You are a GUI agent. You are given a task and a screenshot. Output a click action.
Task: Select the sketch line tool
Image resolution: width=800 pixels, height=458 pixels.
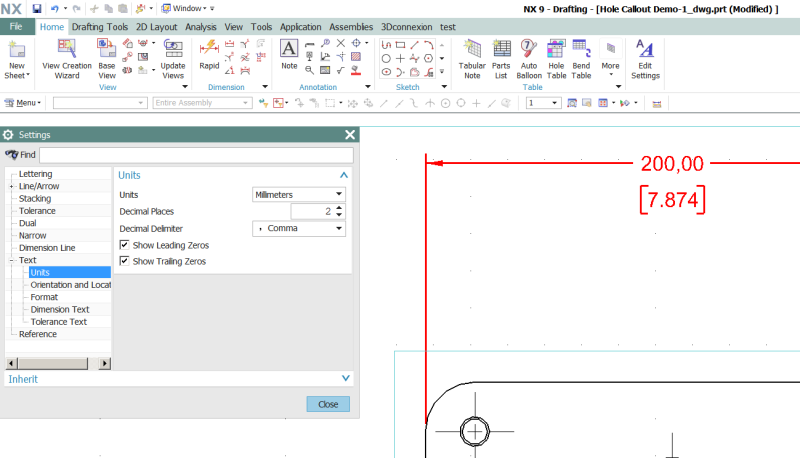(x=414, y=45)
